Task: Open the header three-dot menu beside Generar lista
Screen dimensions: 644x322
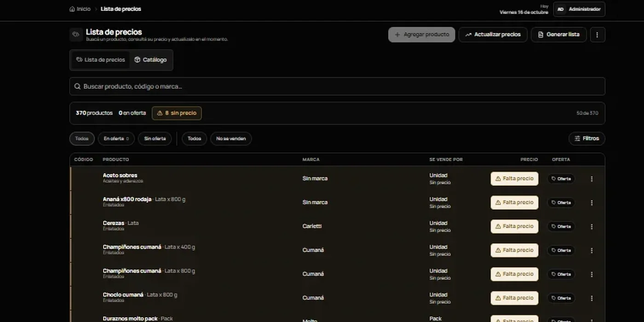Action: pyautogui.click(x=597, y=34)
